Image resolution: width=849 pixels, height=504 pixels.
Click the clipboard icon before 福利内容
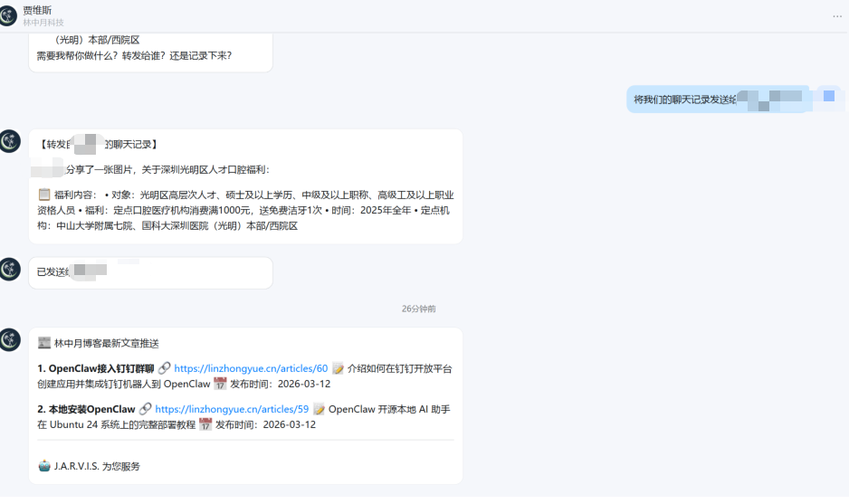click(x=44, y=195)
